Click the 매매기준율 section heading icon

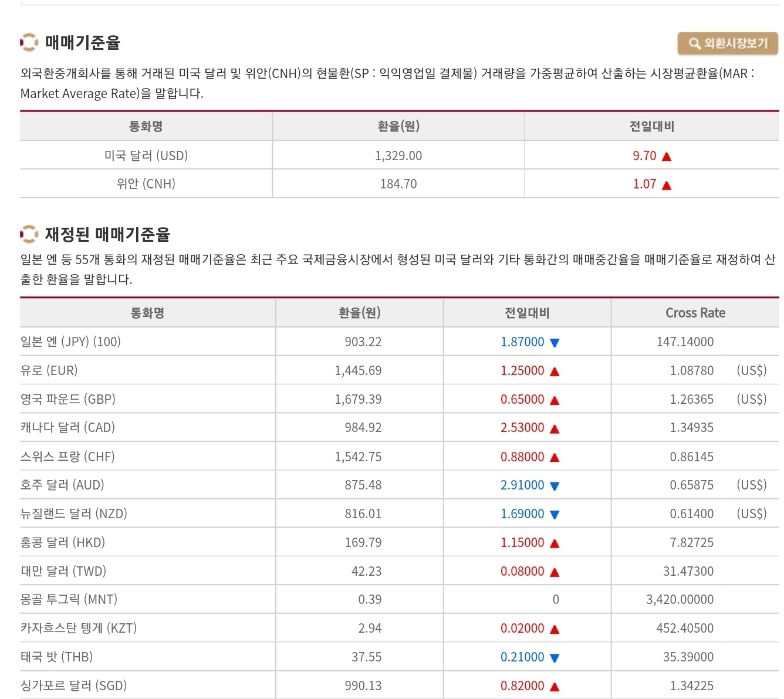coord(29,42)
